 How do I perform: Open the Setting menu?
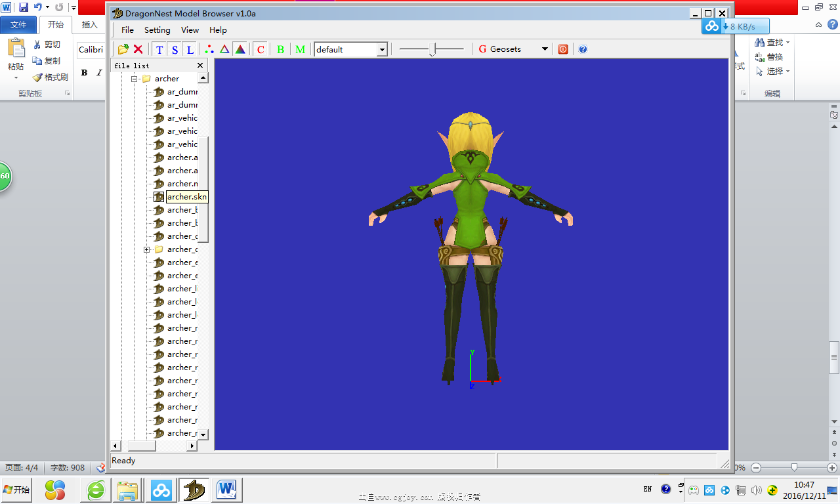tap(157, 30)
